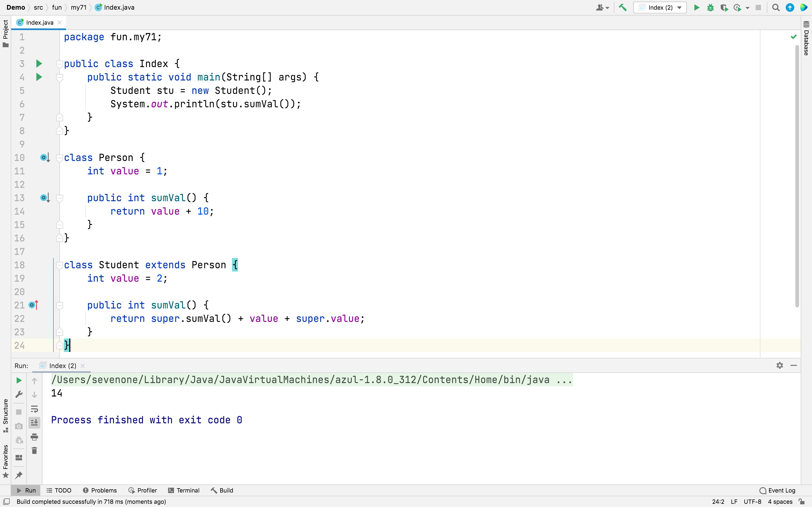Start debugging with the bug icon

tap(710, 8)
